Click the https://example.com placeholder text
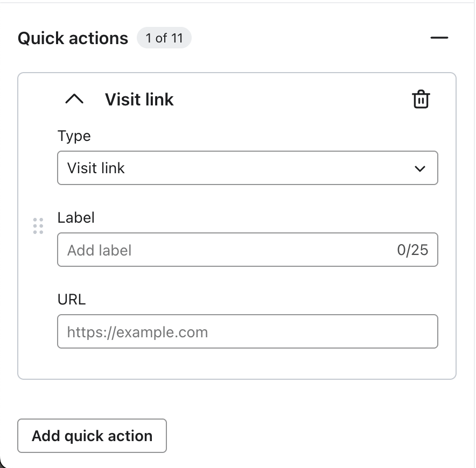Screen dimensions: 476x468 pos(137,332)
